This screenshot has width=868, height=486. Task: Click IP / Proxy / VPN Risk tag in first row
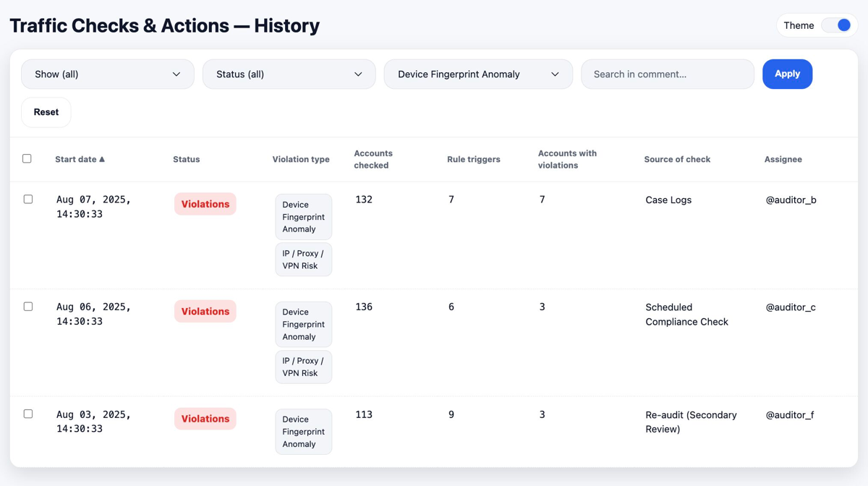[303, 260]
